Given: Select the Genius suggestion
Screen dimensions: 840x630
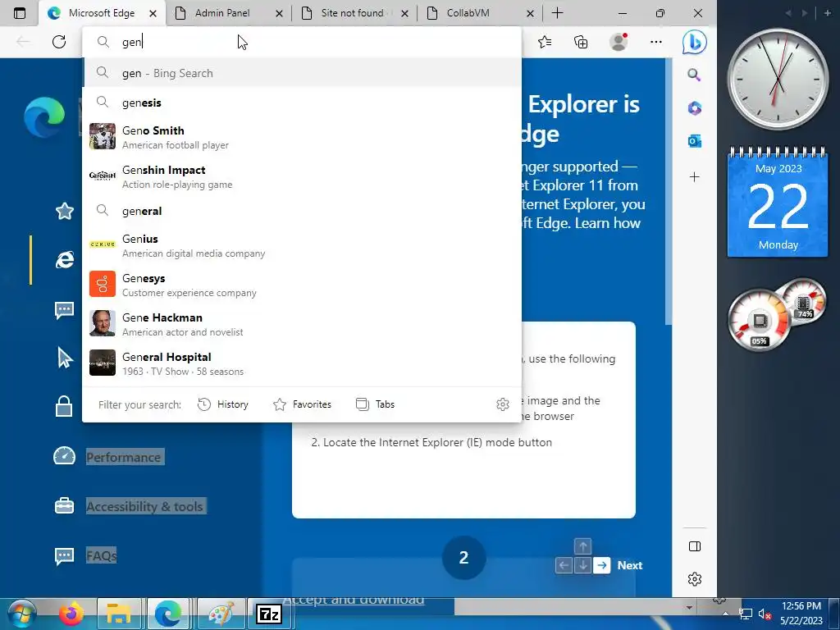Looking at the screenshot, I should click(303, 245).
